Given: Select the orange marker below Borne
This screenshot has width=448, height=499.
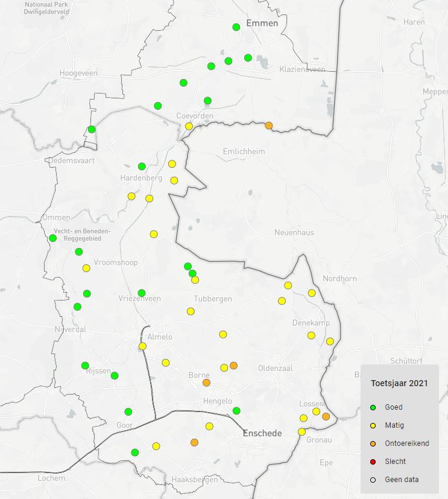Looking at the screenshot, I should pos(206,383).
